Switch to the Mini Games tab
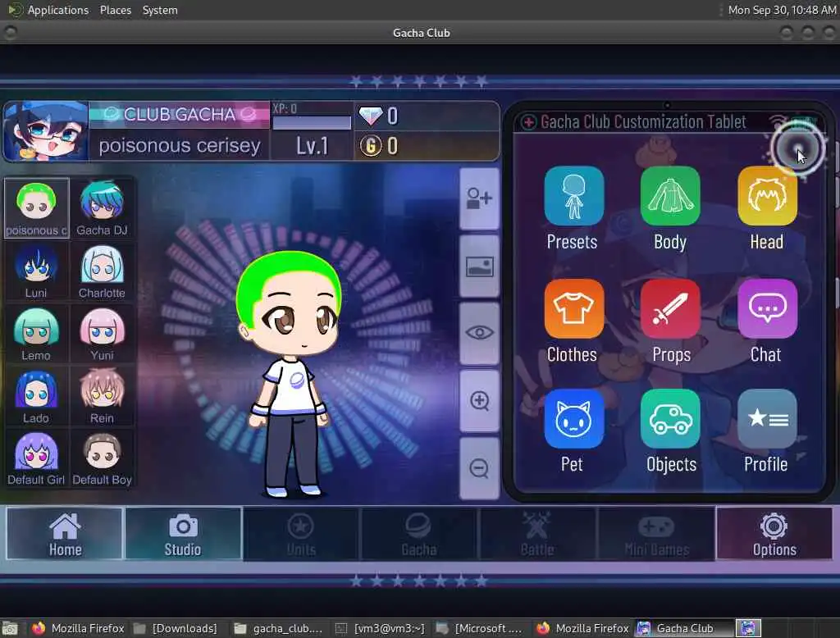840x638 pixels. click(656, 534)
